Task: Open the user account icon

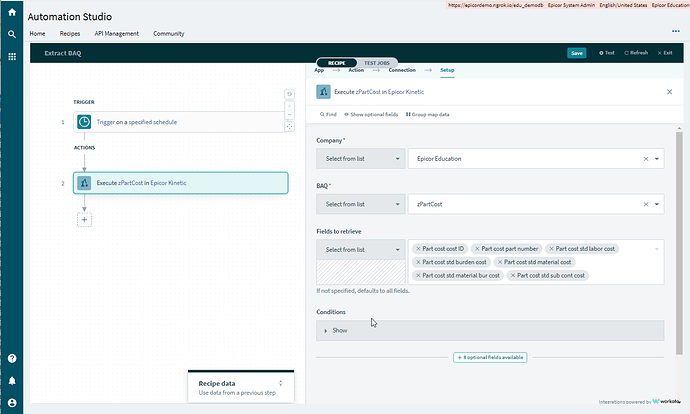Action: click(x=12, y=403)
